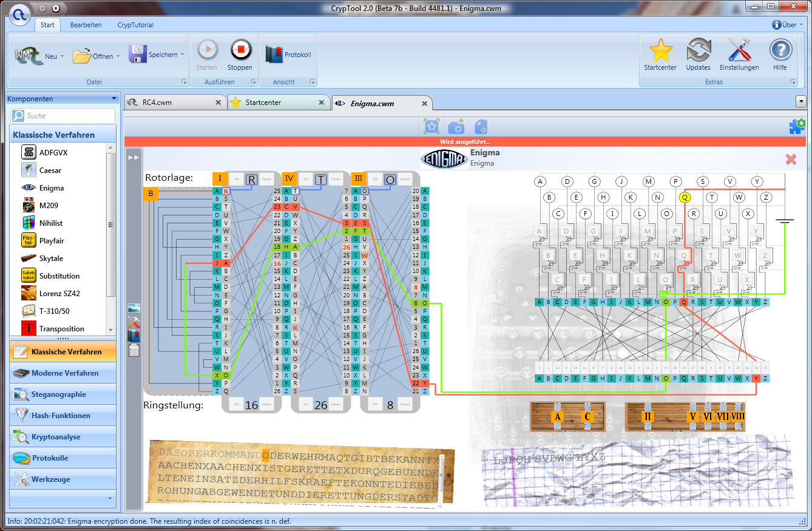Open the Steganographie category

(64, 394)
